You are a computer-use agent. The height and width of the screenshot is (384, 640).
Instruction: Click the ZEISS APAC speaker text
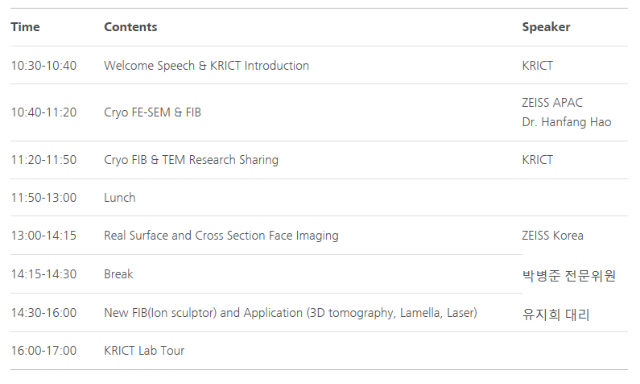(552, 103)
